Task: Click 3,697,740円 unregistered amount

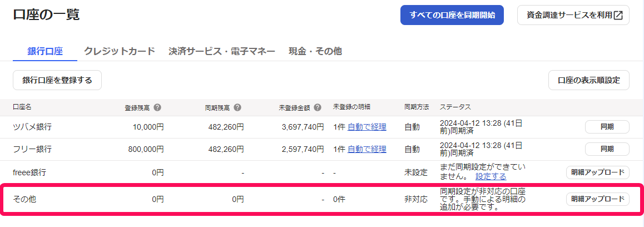Action: pyautogui.click(x=303, y=127)
